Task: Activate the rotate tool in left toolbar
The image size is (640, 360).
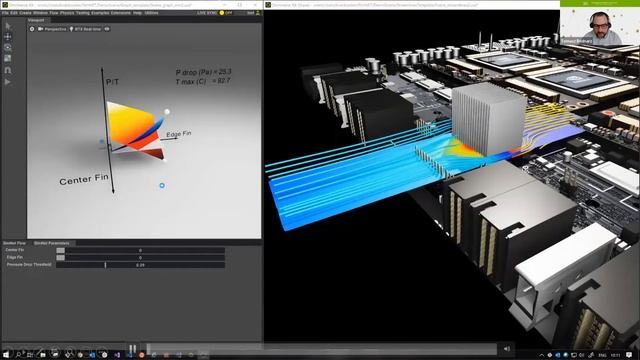Action: pyautogui.click(x=8, y=47)
